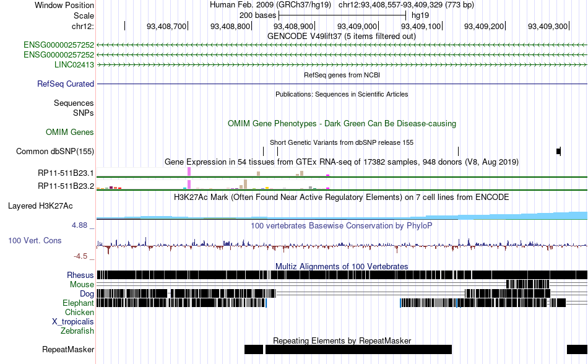Select the Mouse alignment row label

pyautogui.click(x=82, y=285)
